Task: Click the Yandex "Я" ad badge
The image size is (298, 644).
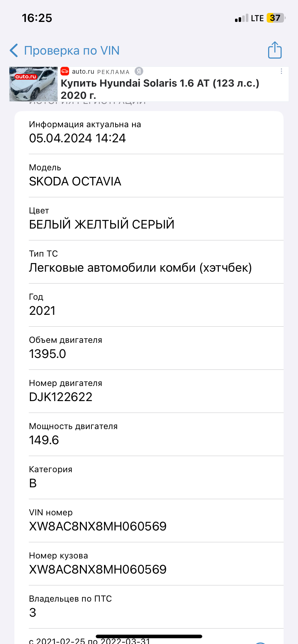Action: coord(139,72)
